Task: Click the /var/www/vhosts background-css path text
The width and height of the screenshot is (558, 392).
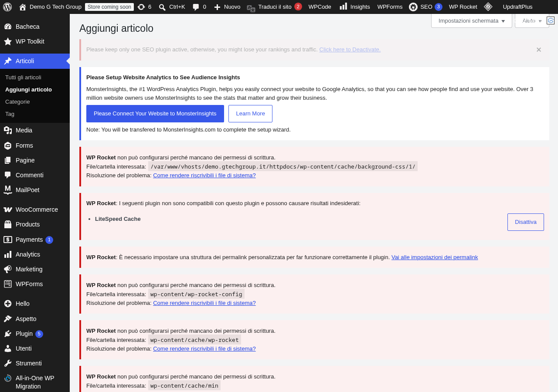Action: (283, 166)
